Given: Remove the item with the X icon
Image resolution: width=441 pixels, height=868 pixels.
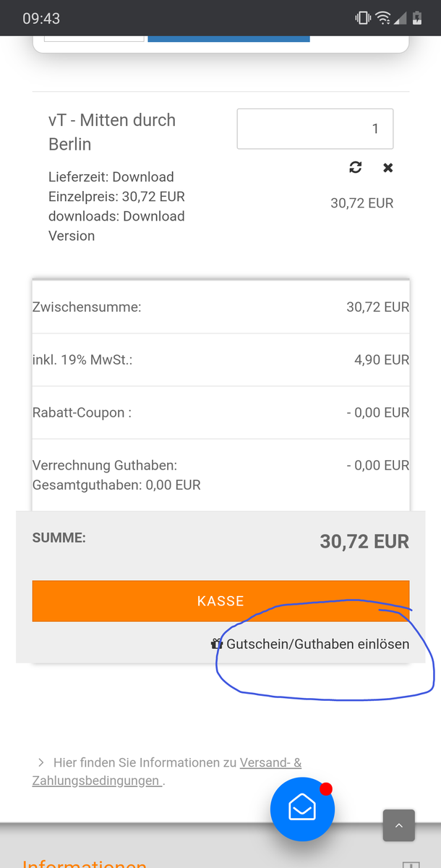Looking at the screenshot, I should coord(388,168).
